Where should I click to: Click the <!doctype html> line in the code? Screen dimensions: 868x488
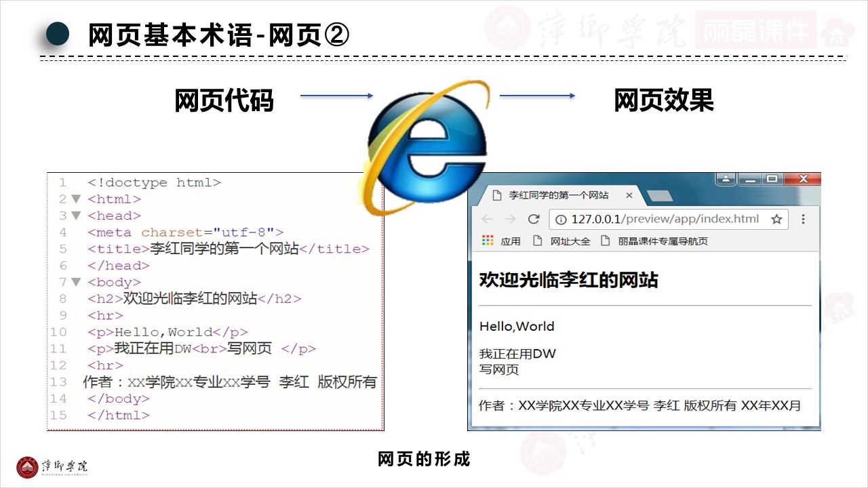154,182
